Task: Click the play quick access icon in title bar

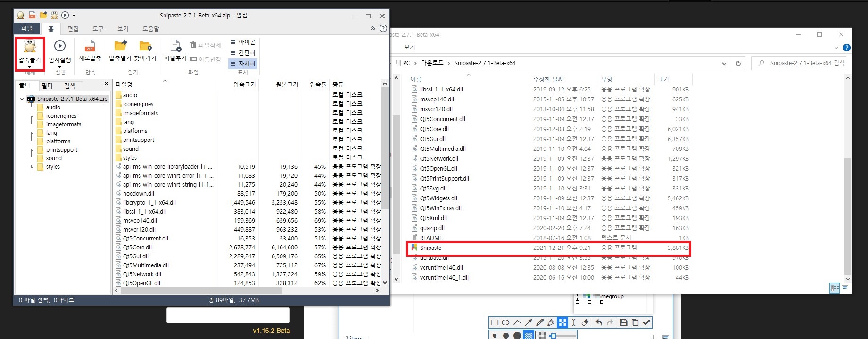Action: coord(66,15)
